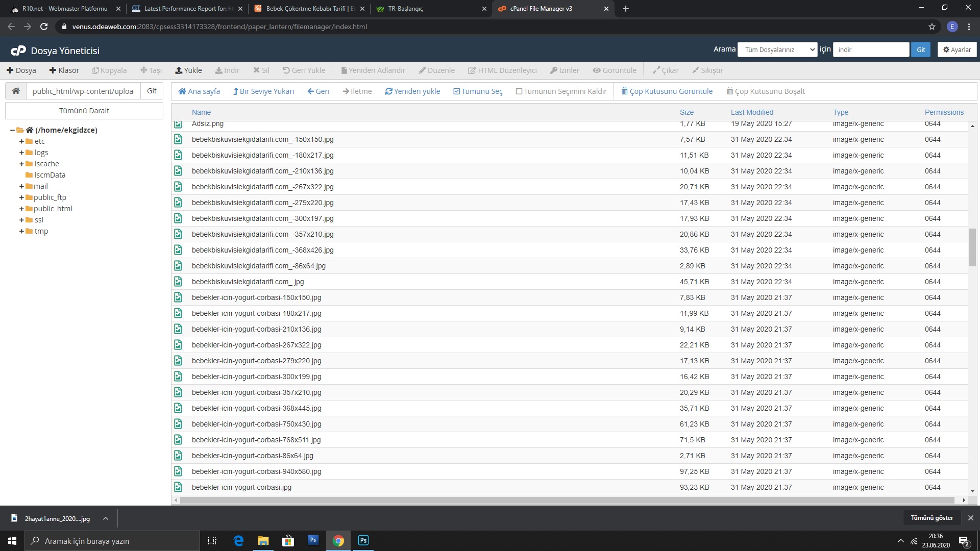The image size is (980, 551).
Task: Switch to Bebek Çökertme Kebabı Tarifi tab
Action: pyautogui.click(x=309, y=9)
